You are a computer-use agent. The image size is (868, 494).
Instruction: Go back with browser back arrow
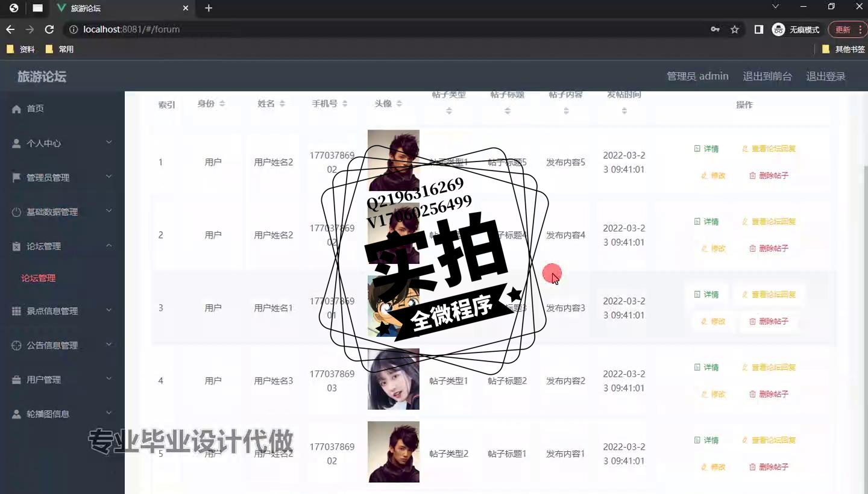point(10,29)
